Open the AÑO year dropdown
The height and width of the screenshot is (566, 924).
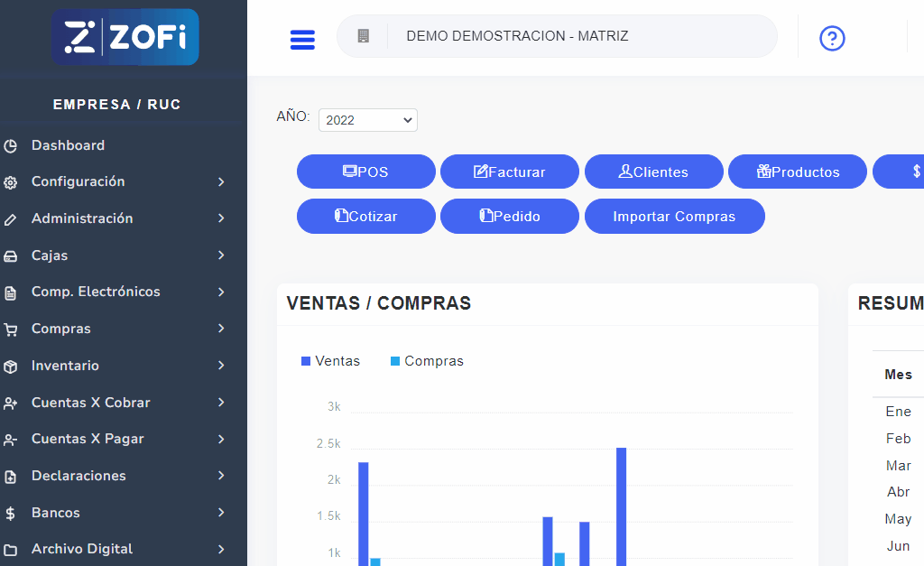tap(368, 120)
